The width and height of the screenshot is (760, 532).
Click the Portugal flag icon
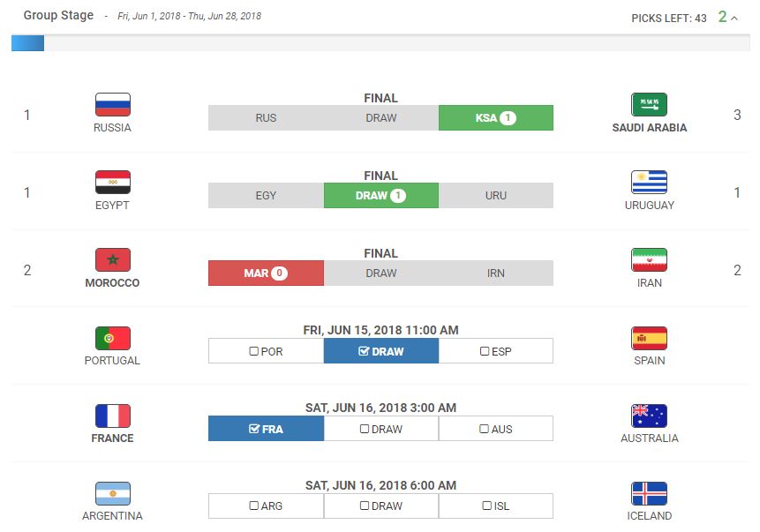point(113,338)
